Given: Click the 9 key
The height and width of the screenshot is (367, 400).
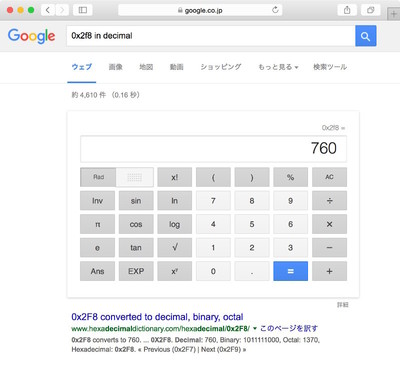Looking at the screenshot, I should 291,201.
